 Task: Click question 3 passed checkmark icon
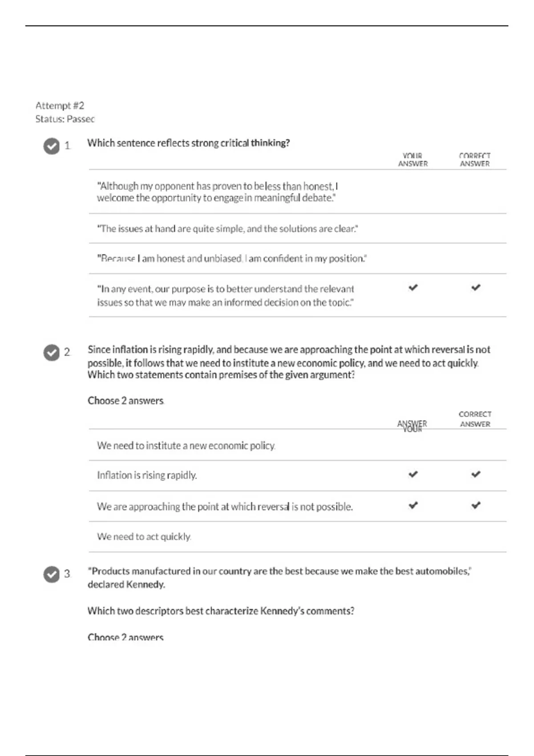pos(52,574)
